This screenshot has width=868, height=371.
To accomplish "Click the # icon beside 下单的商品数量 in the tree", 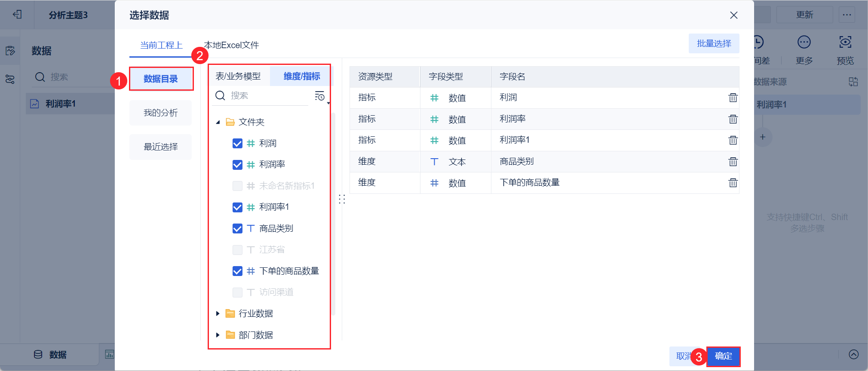I will (x=251, y=271).
